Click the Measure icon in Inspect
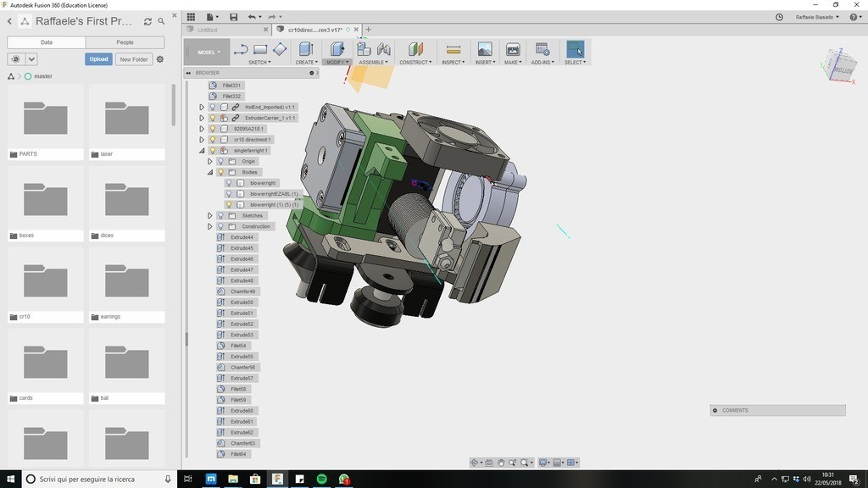The height and width of the screenshot is (488, 868). [x=453, y=50]
